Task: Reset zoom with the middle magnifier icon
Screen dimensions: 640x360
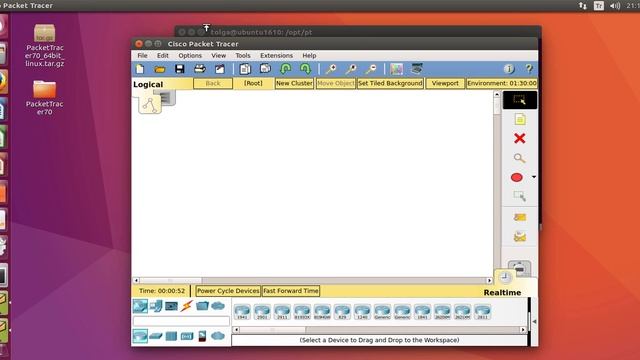Action: (x=351, y=69)
